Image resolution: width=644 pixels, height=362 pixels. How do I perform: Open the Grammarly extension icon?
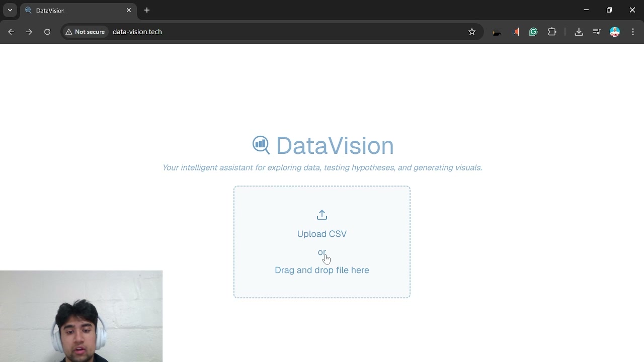click(533, 32)
